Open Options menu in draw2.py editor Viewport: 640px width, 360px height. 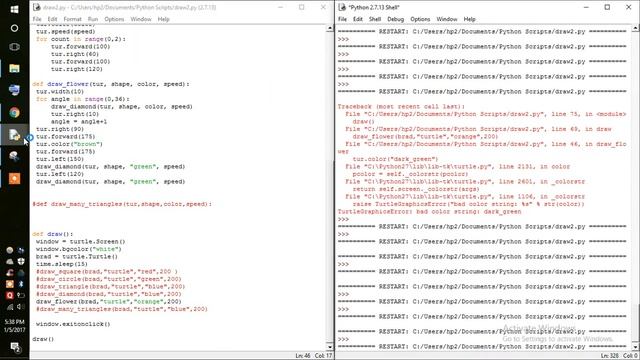pos(114,19)
